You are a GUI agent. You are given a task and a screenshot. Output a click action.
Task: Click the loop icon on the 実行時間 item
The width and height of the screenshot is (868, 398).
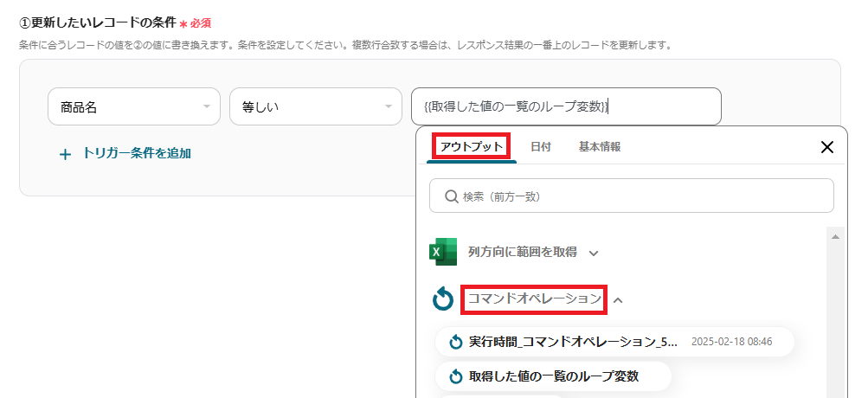(455, 342)
